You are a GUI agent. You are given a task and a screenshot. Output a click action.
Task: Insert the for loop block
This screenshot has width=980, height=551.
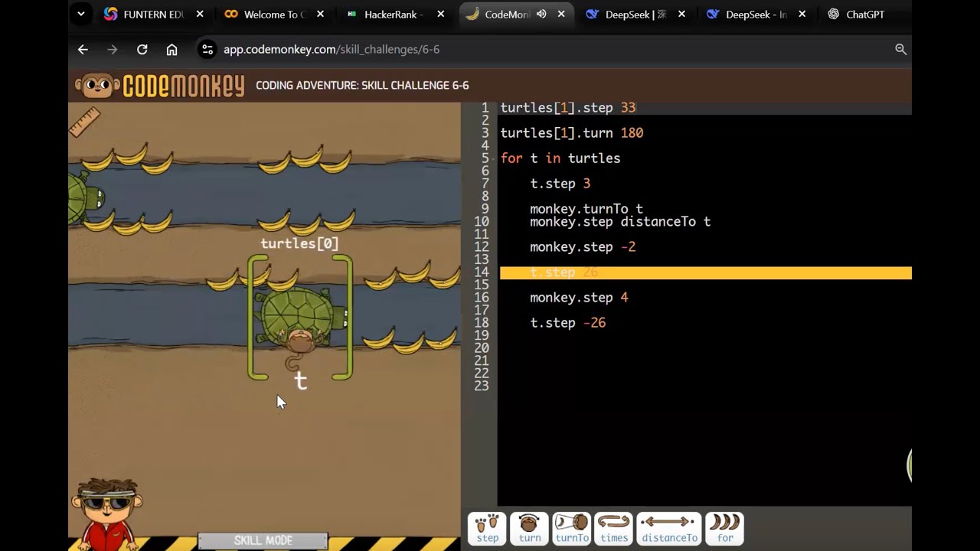coord(724,529)
